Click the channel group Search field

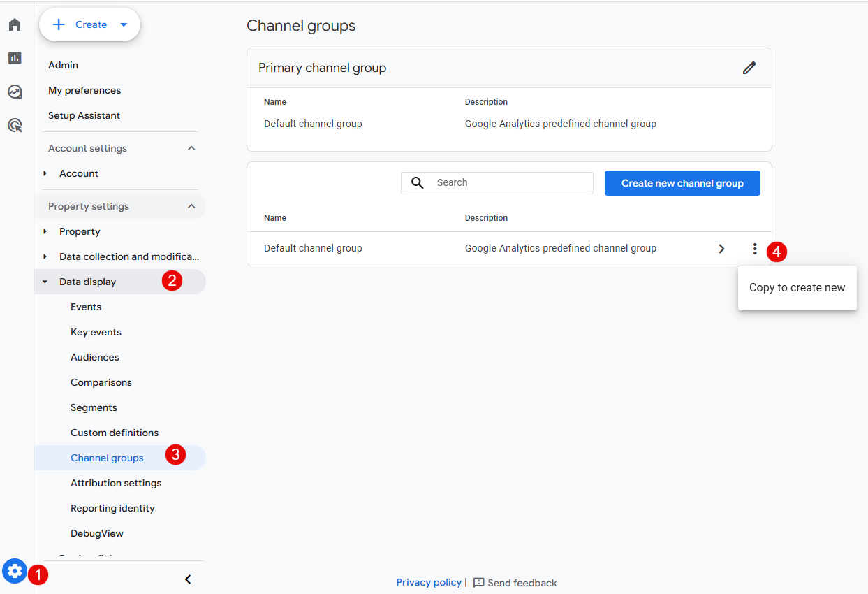(x=497, y=183)
